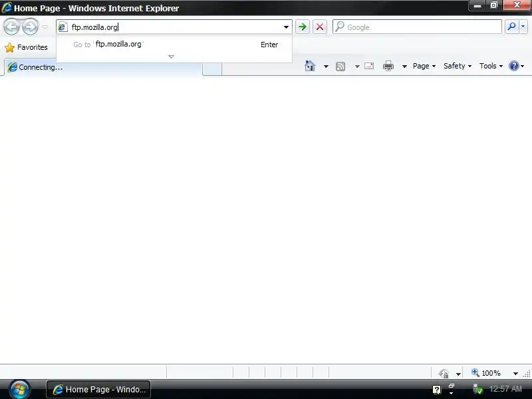Click the question mark tray icon
532x399 pixels.
click(437, 389)
